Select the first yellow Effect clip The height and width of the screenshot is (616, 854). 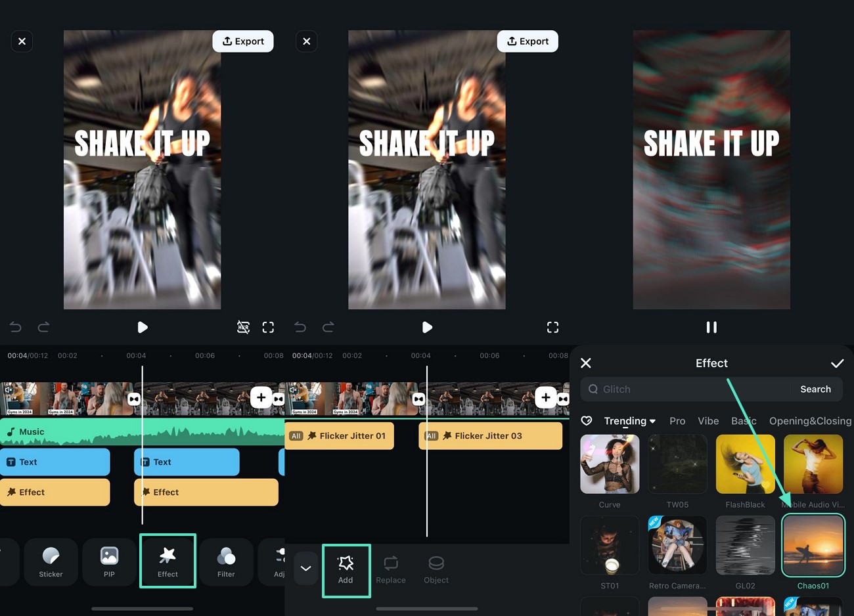pos(55,493)
